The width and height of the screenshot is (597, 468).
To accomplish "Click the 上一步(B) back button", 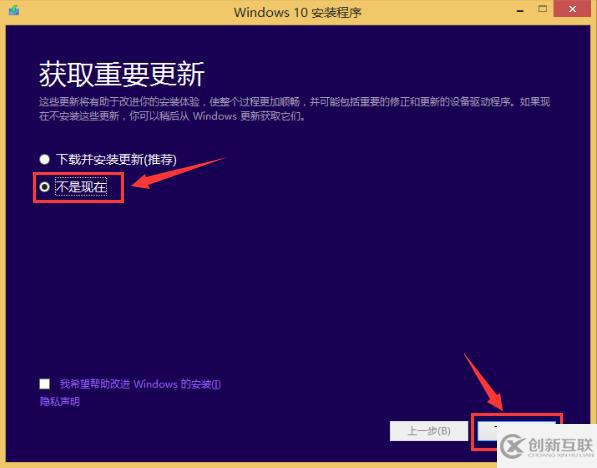I will pos(429,431).
